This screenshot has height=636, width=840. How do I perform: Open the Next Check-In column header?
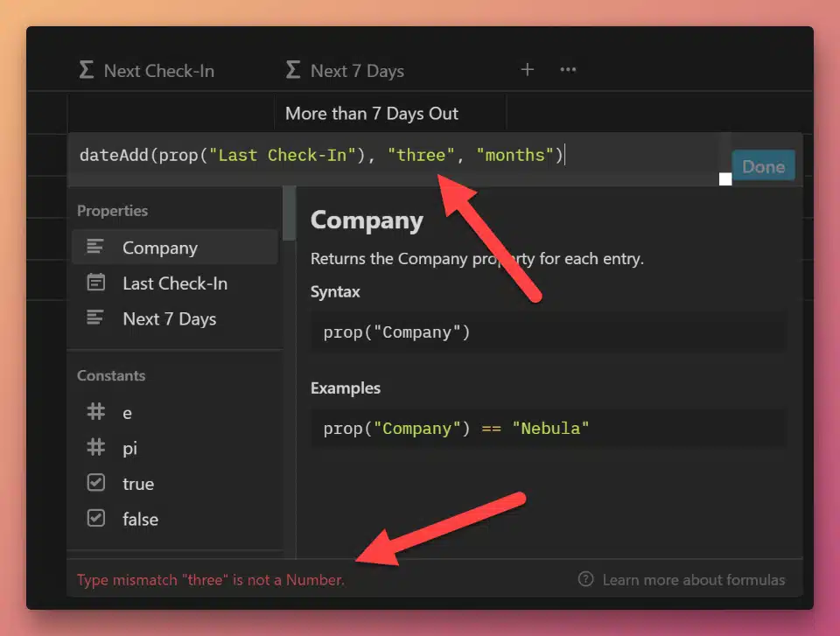coord(147,71)
